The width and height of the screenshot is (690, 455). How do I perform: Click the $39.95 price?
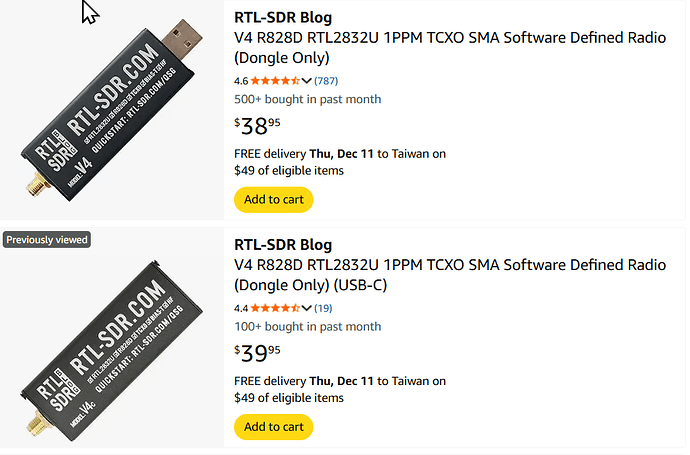pyautogui.click(x=257, y=353)
